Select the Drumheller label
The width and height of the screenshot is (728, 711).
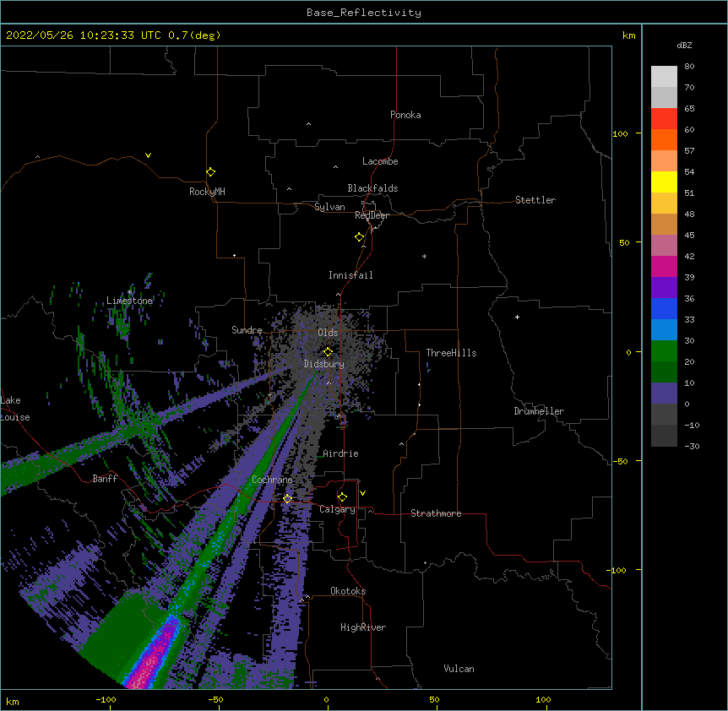pos(539,411)
